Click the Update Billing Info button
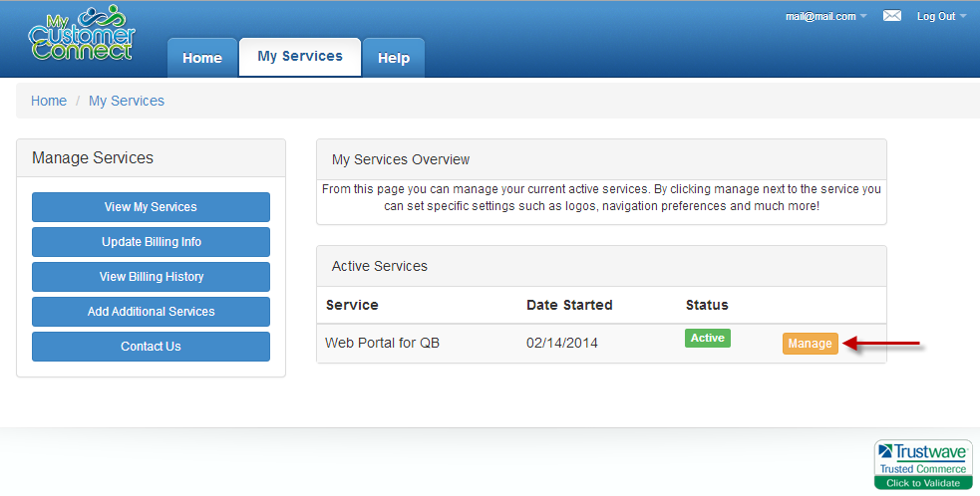Screen dimensions: 980x496 coord(151,242)
